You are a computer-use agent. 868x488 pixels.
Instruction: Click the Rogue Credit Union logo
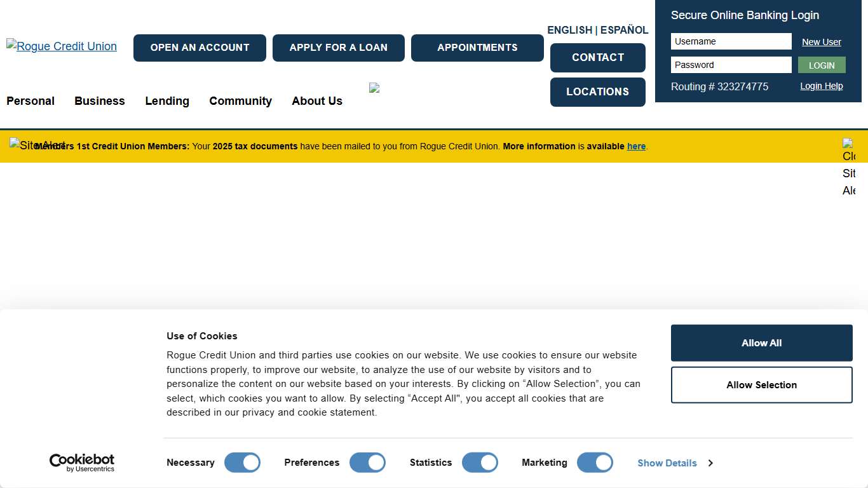(x=62, y=46)
